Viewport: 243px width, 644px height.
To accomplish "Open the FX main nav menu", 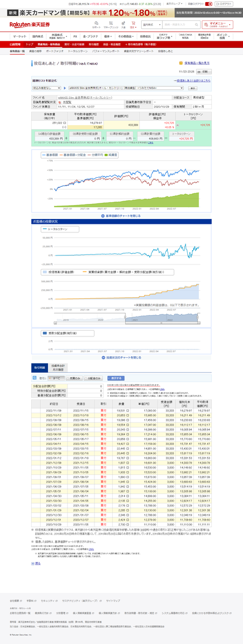I will tap(75, 36).
